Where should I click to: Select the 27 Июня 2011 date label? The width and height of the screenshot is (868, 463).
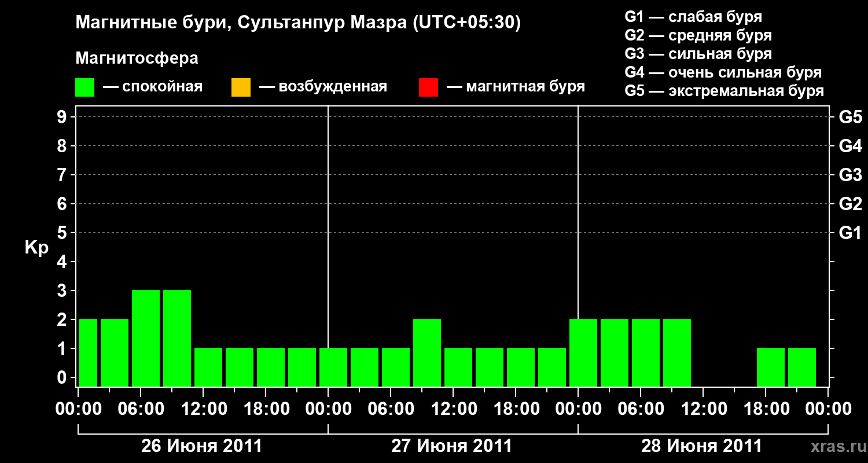pos(452,446)
